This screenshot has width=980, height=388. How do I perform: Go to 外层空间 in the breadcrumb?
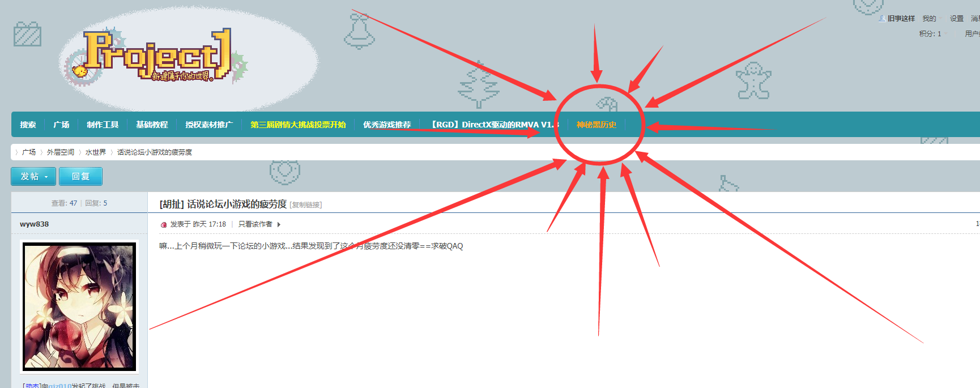(x=61, y=152)
